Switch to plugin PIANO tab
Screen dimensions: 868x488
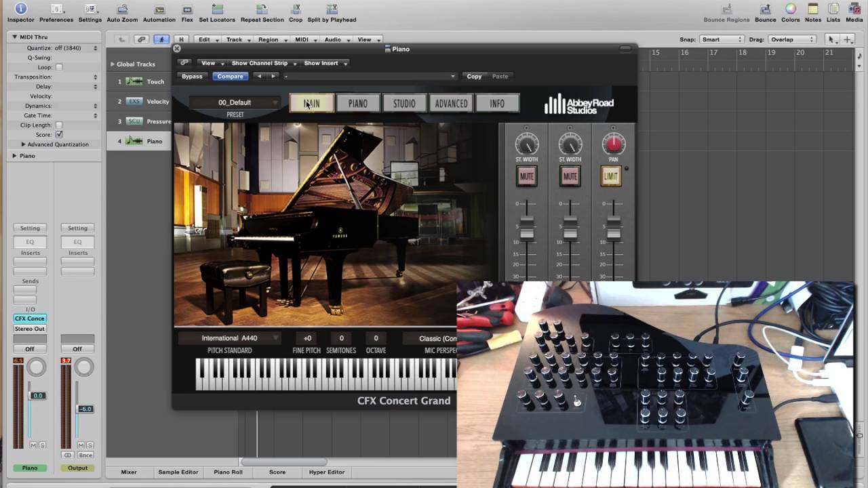point(358,104)
